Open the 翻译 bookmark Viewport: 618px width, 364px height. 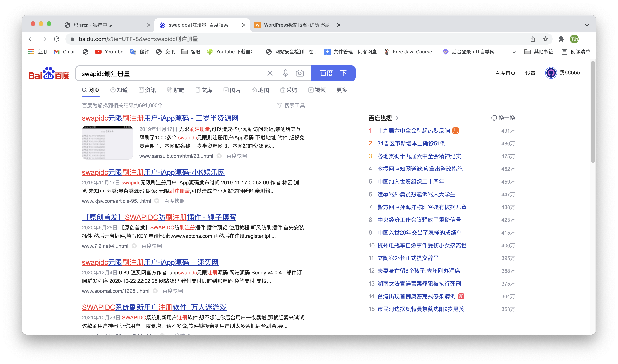140,52
